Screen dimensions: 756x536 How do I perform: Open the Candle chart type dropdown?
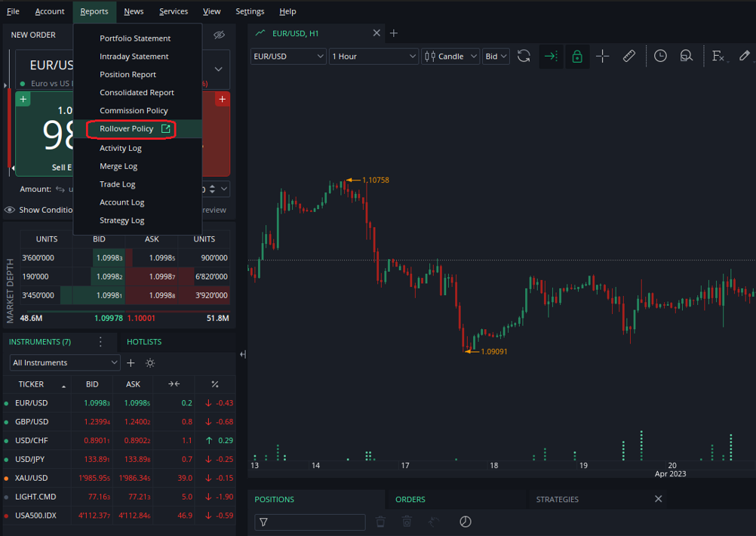tap(450, 57)
